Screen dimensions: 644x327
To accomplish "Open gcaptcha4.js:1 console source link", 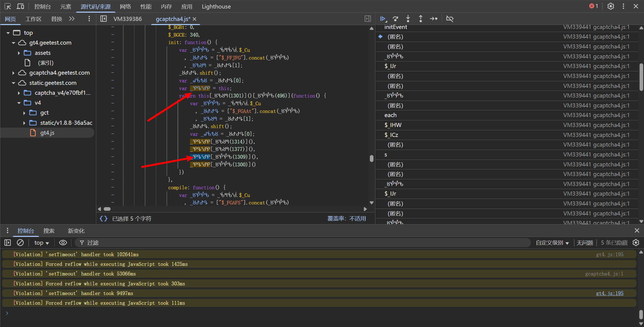I will 604,274.
